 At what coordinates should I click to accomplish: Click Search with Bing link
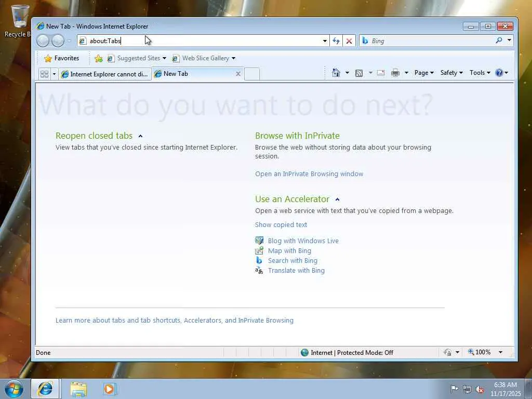(x=293, y=261)
